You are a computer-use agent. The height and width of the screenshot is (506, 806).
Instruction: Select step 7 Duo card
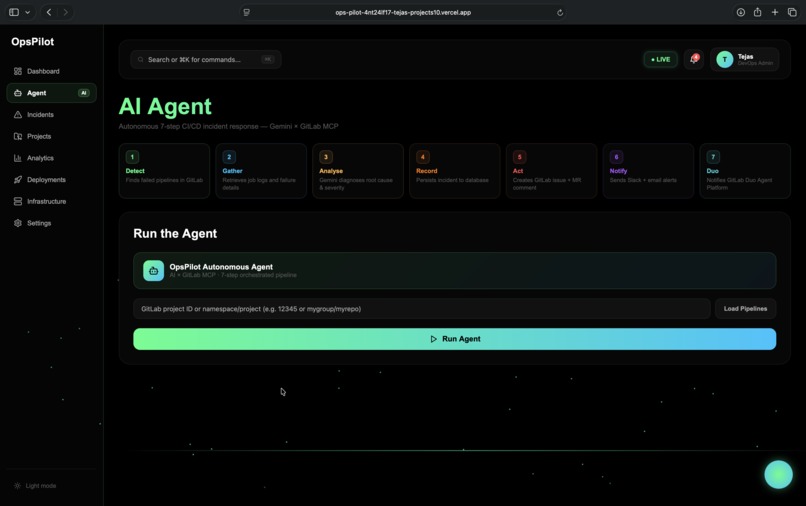(745, 171)
